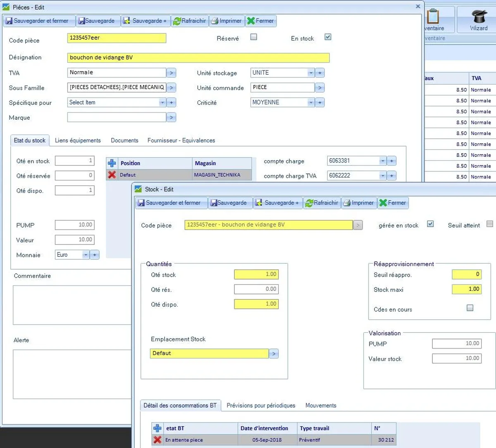
Task: Click plus button next to Monnaie
Action: (x=95, y=255)
